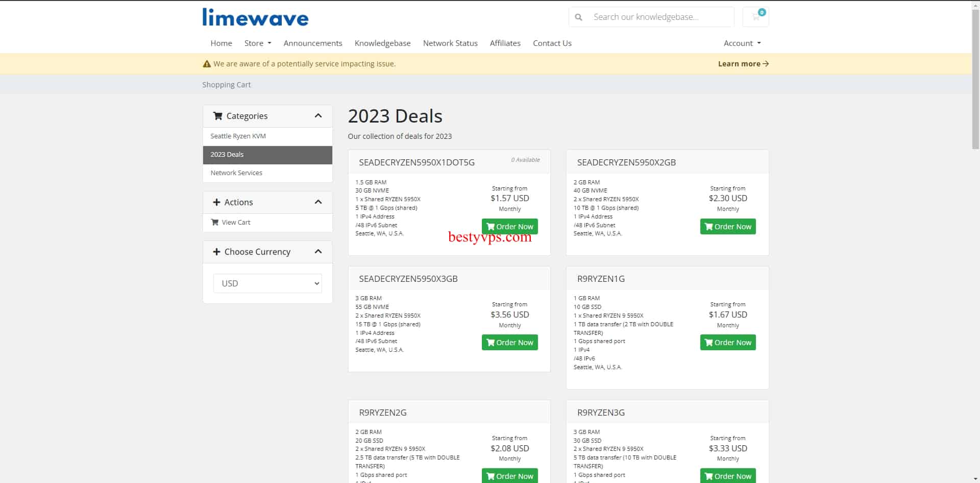
Task: Click the plus icon beside Actions heading
Action: coord(216,202)
